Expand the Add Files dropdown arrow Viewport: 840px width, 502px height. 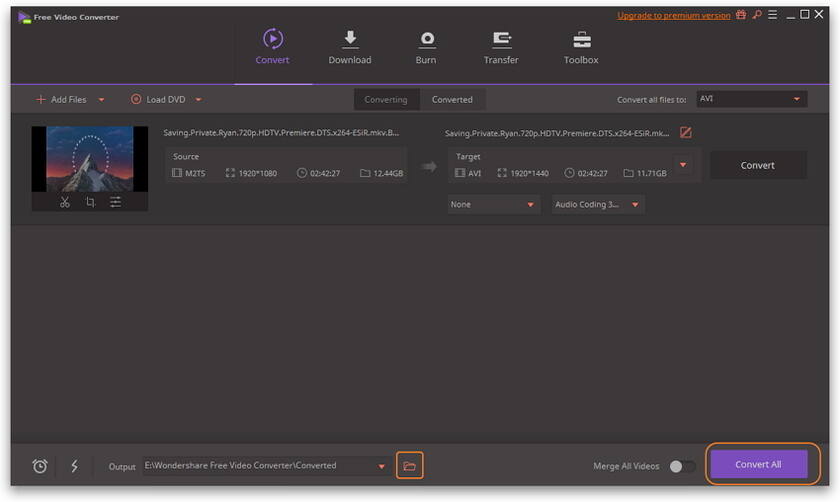click(x=101, y=100)
